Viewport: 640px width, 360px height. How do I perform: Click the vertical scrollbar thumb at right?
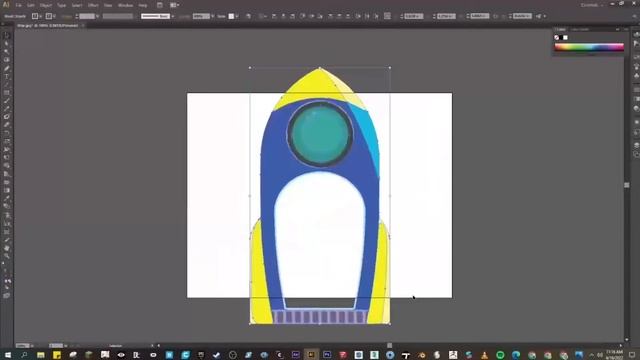(x=627, y=185)
